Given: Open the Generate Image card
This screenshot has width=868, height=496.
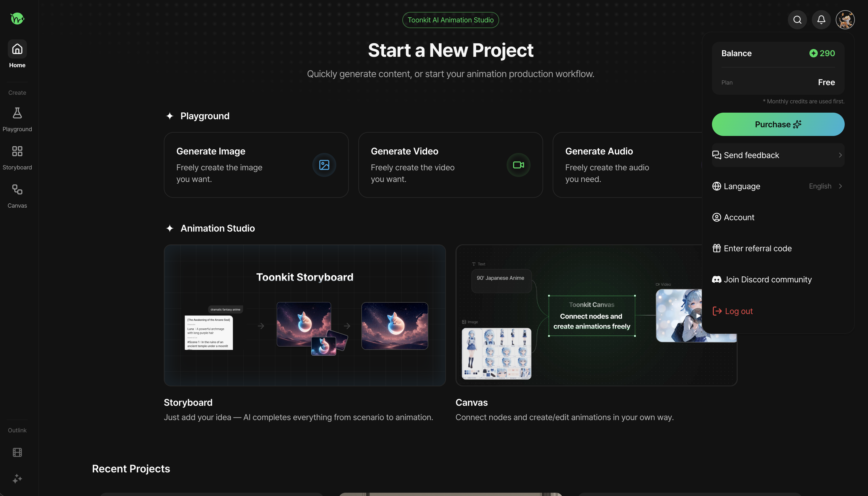Looking at the screenshot, I should (256, 165).
